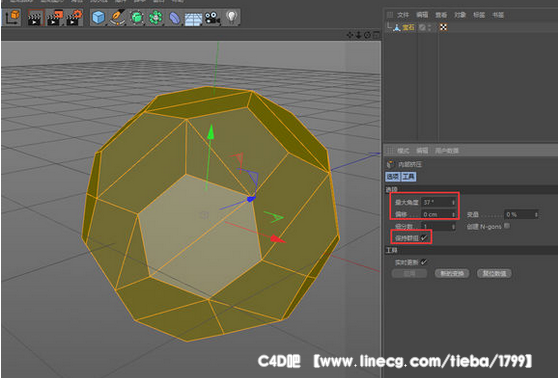Click the 最大角度 value stepper arrows
The image size is (558, 378).
(453, 202)
